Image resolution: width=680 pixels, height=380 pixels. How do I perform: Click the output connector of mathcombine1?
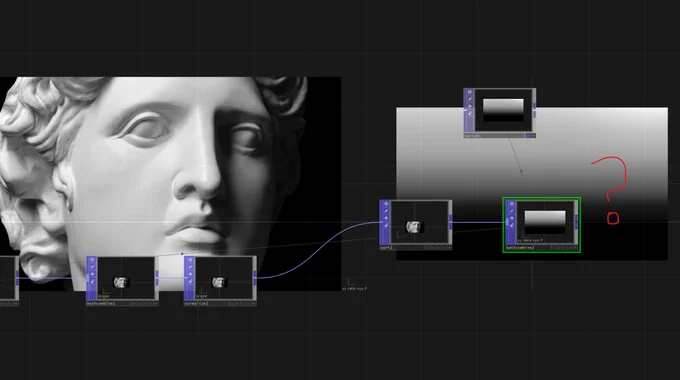click(157, 278)
